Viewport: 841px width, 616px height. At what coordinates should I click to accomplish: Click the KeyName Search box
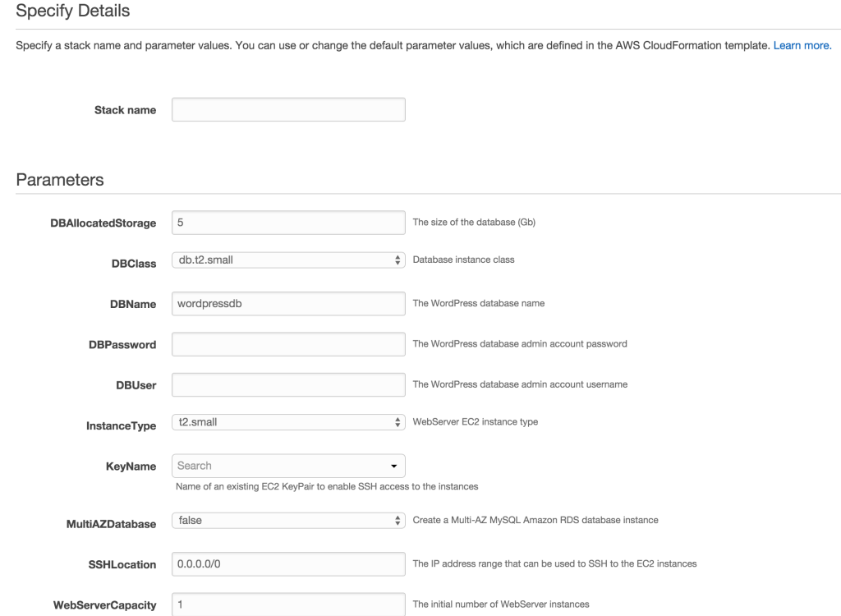click(x=271, y=465)
